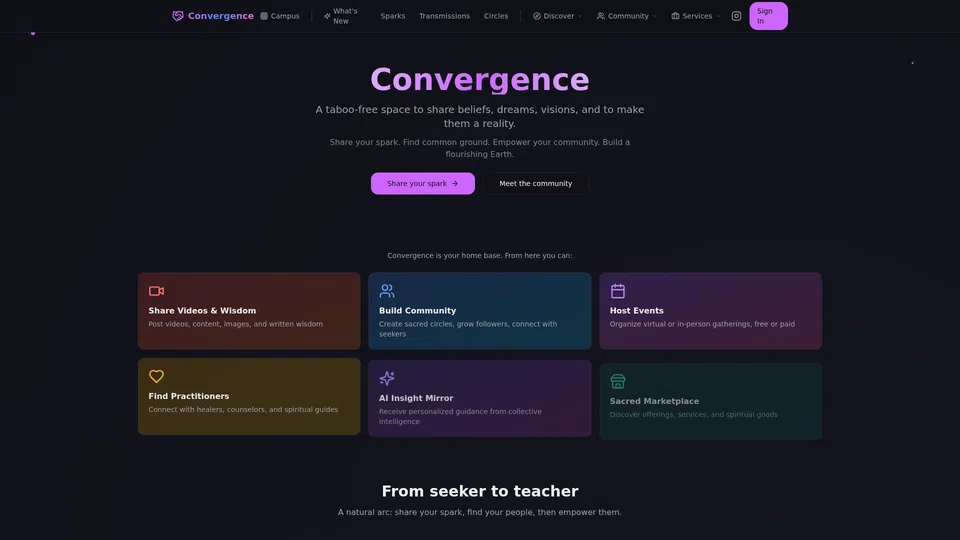Click the Convergence heart logo icon
The image size is (960, 540).
pos(178,16)
